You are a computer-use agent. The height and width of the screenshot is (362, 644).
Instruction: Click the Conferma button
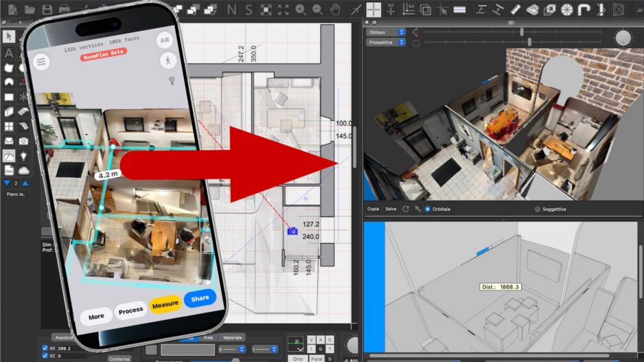pyautogui.click(x=119, y=358)
